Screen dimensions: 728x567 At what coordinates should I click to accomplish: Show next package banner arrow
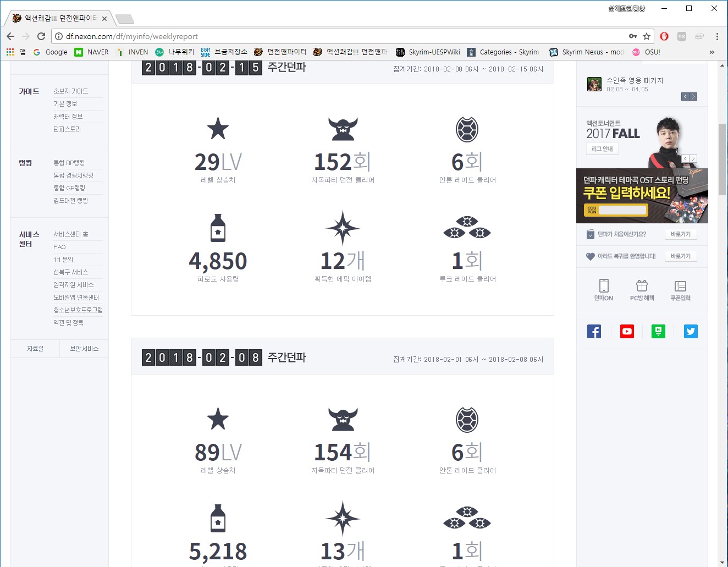[693, 97]
